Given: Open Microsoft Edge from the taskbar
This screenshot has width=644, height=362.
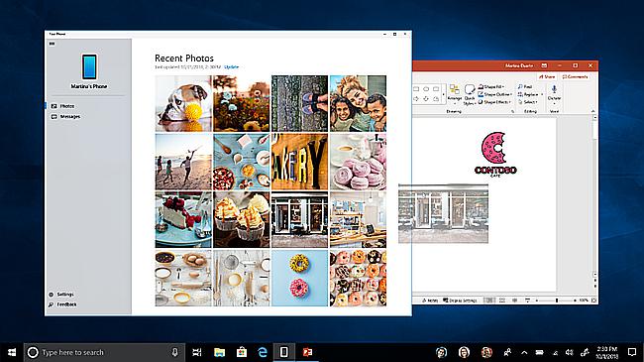Looking at the screenshot, I should tap(262, 352).
